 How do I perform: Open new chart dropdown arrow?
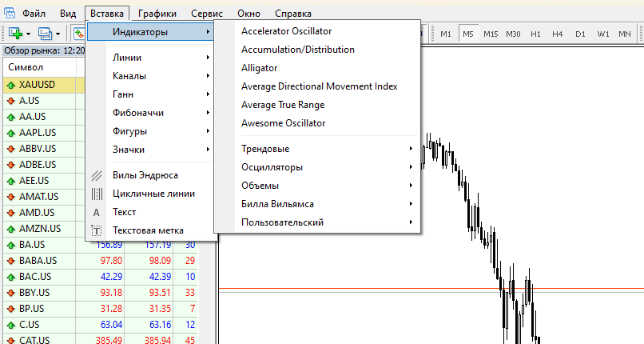tap(28, 34)
